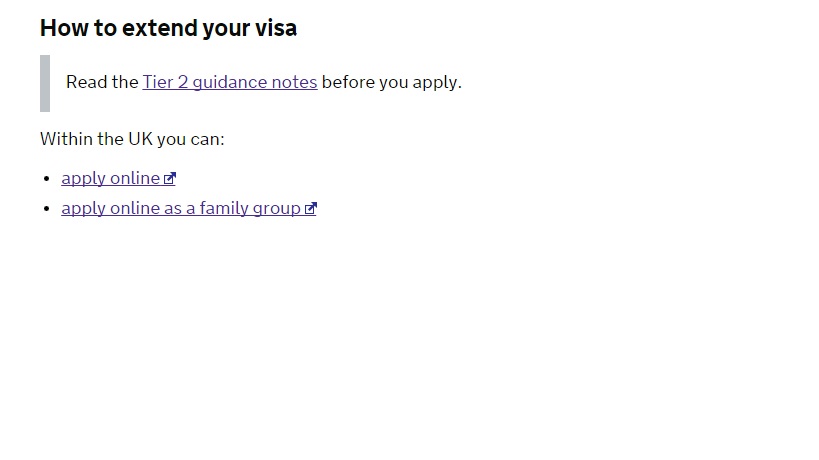Screen dimensions: 819x460
Task: Click the word 'visa' in the heading
Action: click(276, 28)
